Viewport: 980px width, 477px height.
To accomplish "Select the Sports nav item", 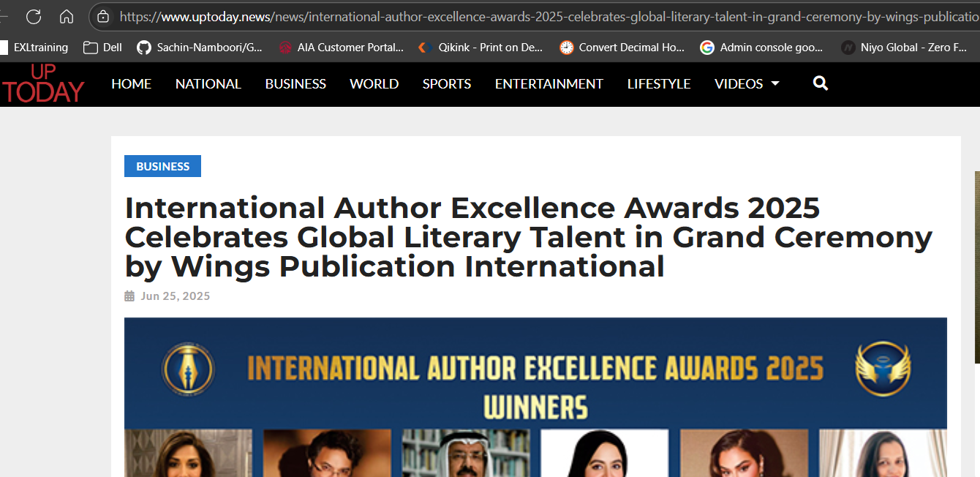I will coord(447,83).
